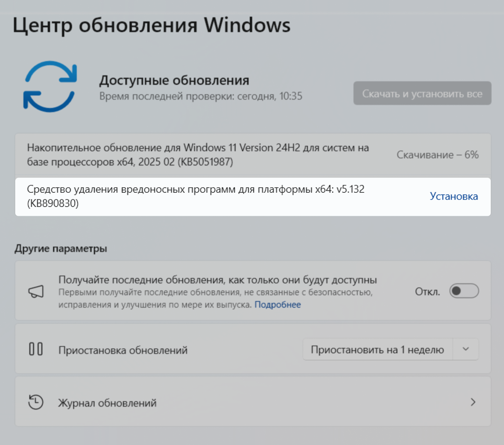Image resolution: width=504 pixels, height=445 pixels.
Task: Toggle the Откл. switch for latest updates
Action: coord(464,291)
